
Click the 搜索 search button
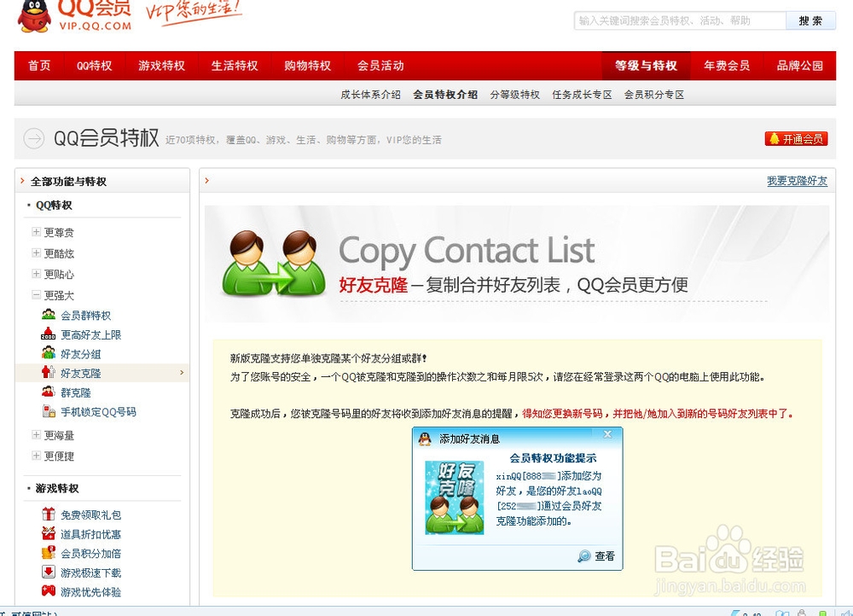810,20
